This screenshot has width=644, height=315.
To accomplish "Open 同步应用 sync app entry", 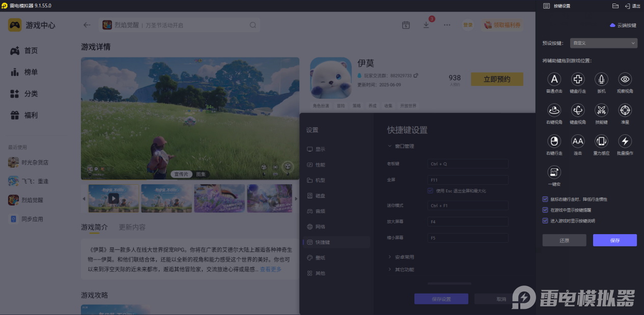I will click(x=26, y=219).
